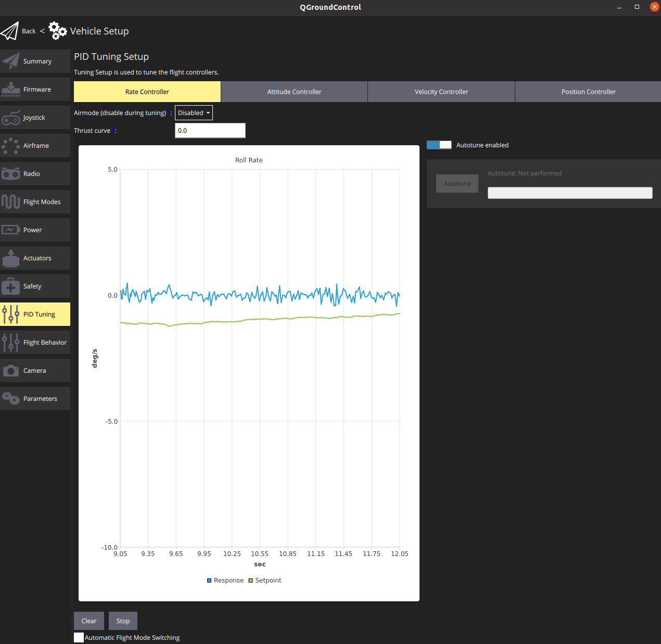Open the Airframe setup page
The width and height of the screenshot is (661, 644).
[x=35, y=145]
